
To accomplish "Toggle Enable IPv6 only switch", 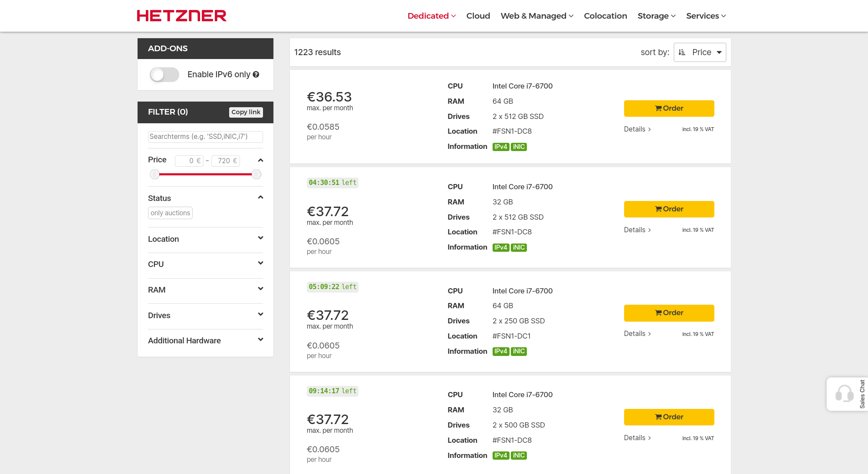I will [163, 74].
